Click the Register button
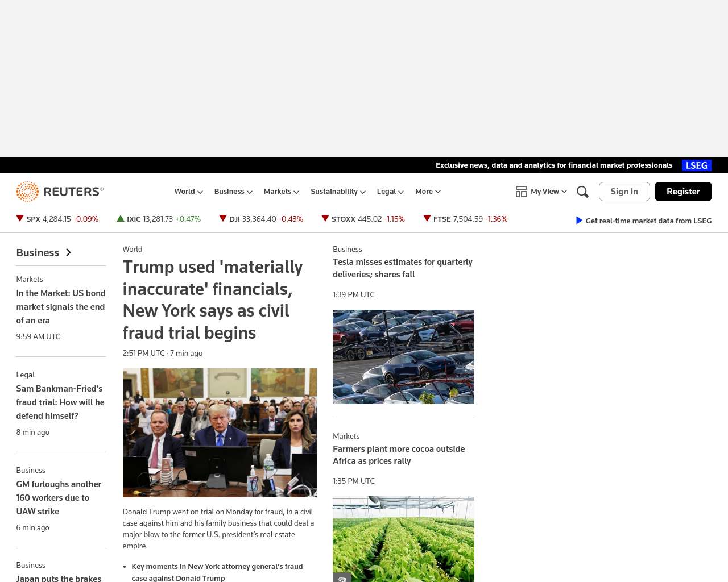The width and height of the screenshot is (728, 582). coord(683,192)
